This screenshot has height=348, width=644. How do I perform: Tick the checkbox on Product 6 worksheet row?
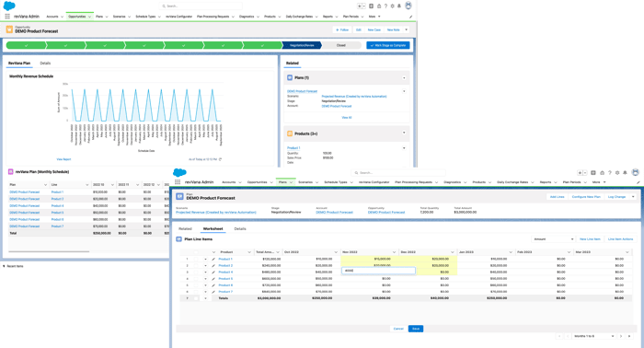click(x=196, y=285)
